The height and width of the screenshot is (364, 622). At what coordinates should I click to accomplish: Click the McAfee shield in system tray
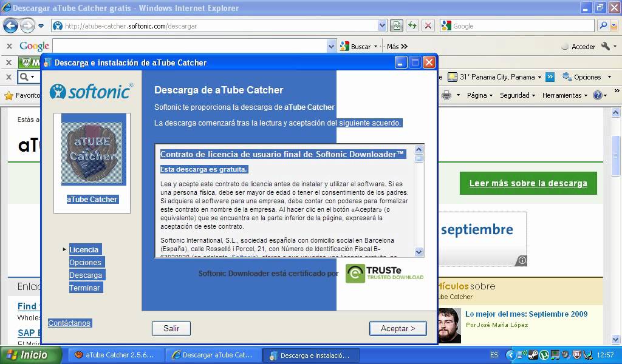pyautogui.click(x=578, y=355)
